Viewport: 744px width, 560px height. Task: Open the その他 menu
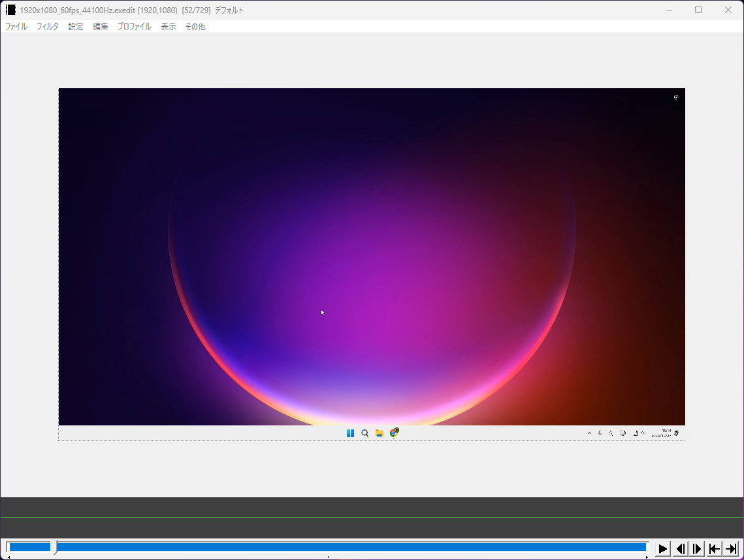[x=195, y=27]
